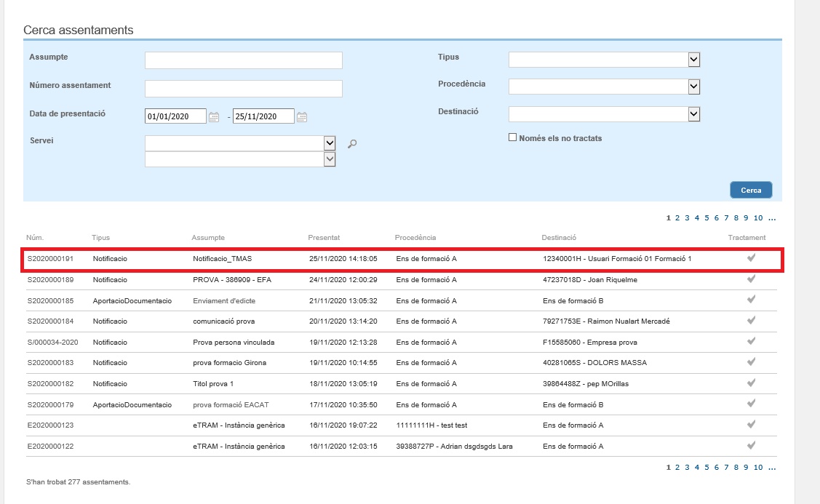The image size is (820, 504).
Task: Expand the Tipus dropdown
Action: point(693,60)
